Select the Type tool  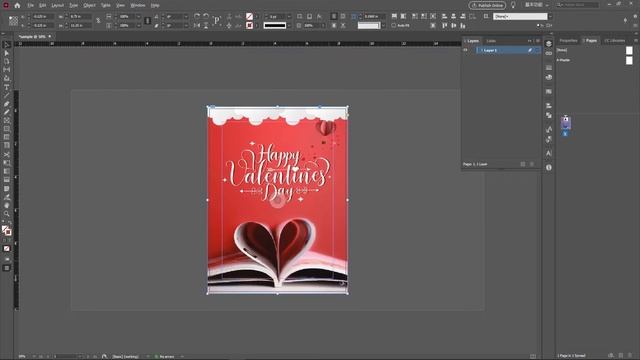pos(7,87)
